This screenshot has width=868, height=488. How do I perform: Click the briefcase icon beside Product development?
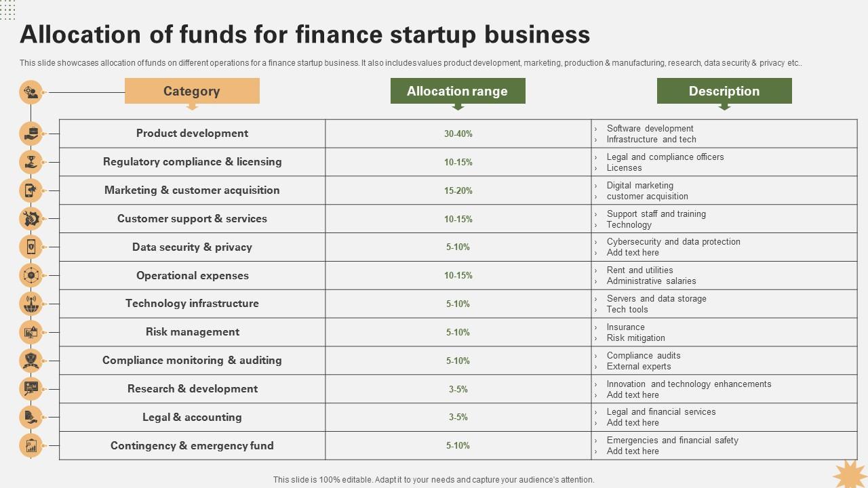point(31,134)
